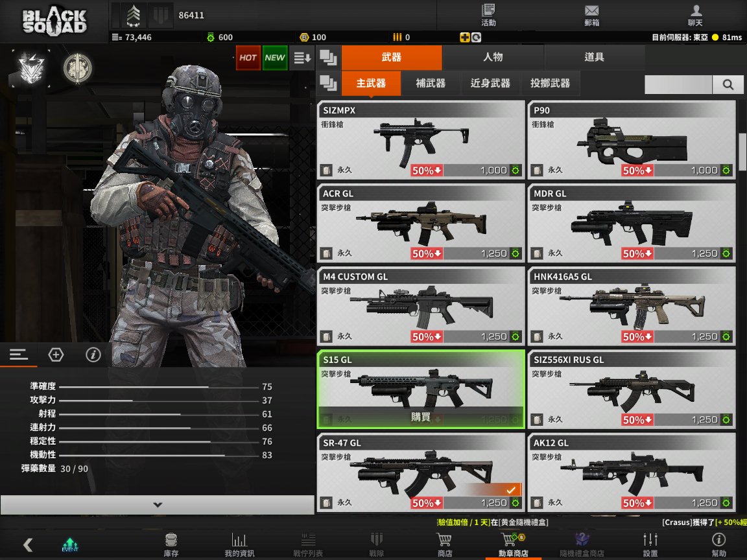Open 戰隊 clan in bottom bar

(x=376, y=544)
